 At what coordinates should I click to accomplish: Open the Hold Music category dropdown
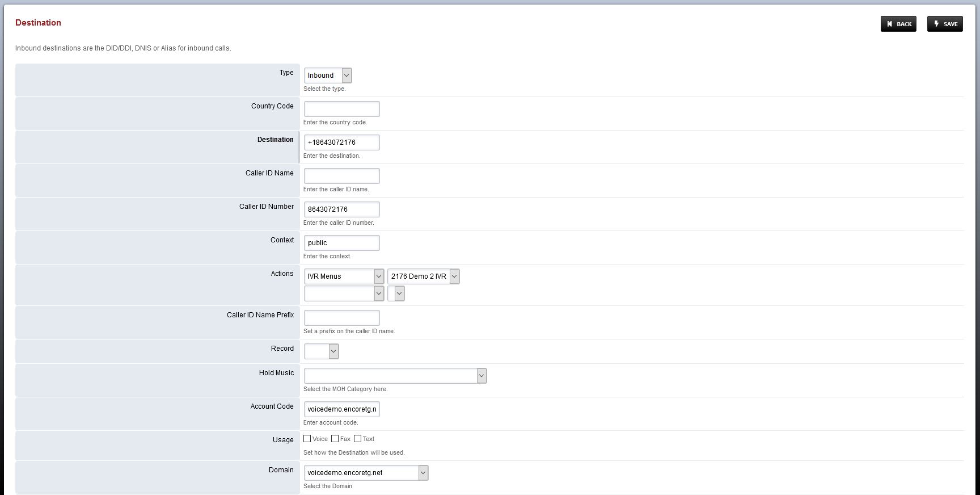[395, 376]
